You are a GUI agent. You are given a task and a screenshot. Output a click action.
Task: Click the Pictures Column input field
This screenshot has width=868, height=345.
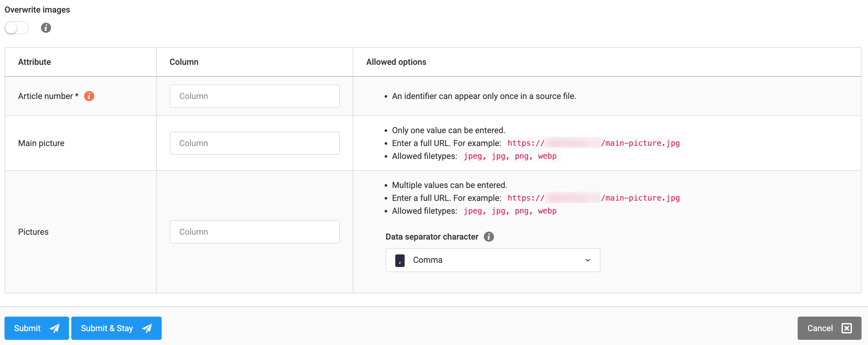(x=254, y=232)
